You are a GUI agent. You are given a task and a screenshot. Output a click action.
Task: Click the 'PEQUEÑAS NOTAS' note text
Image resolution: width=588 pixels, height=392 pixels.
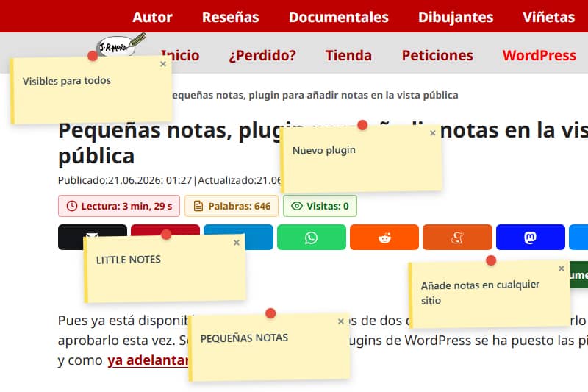tap(244, 338)
